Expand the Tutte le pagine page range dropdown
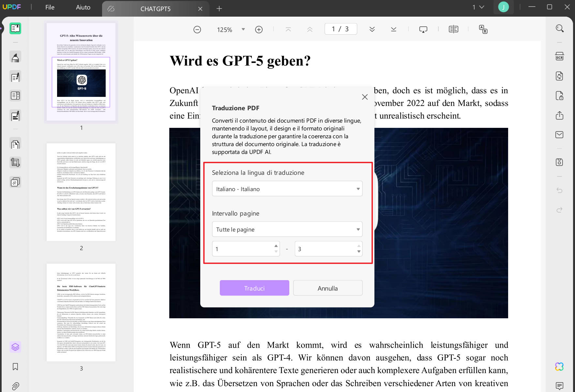Viewport: 575px width, 392px height. tap(287, 229)
